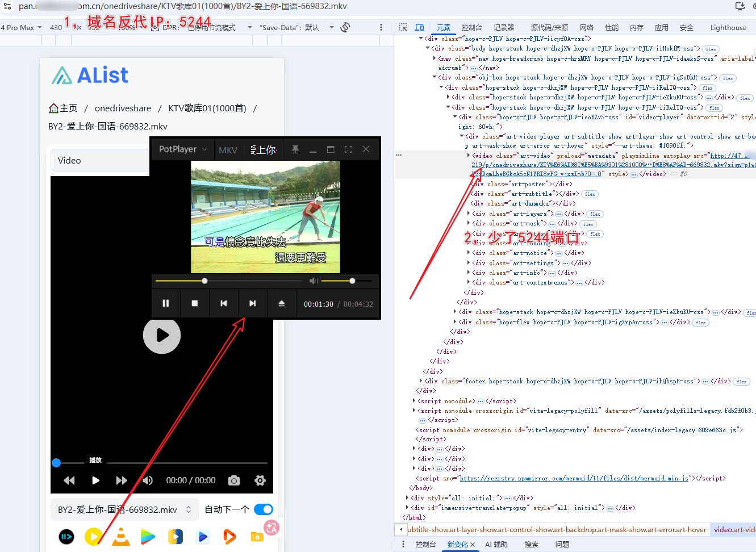The height and width of the screenshot is (552, 756).
Task: Toggle the DevTools device toolbar icon
Action: pyautogui.click(x=420, y=27)
